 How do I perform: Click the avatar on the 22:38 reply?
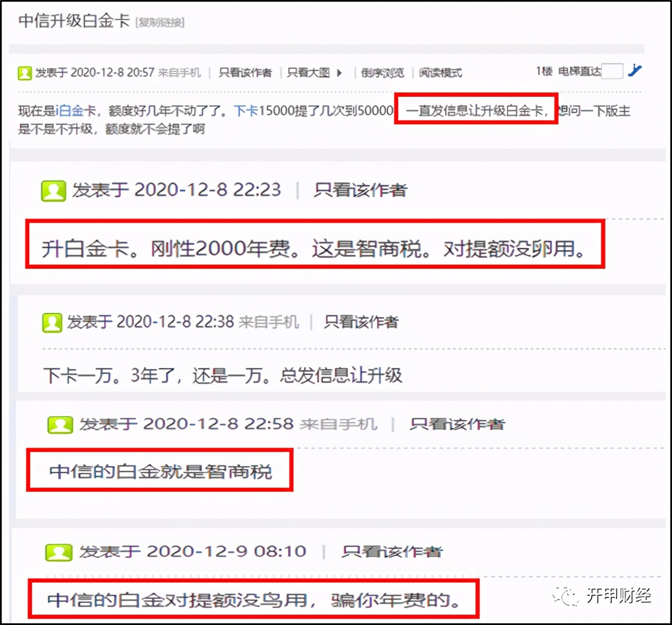(x=52, y=322)
